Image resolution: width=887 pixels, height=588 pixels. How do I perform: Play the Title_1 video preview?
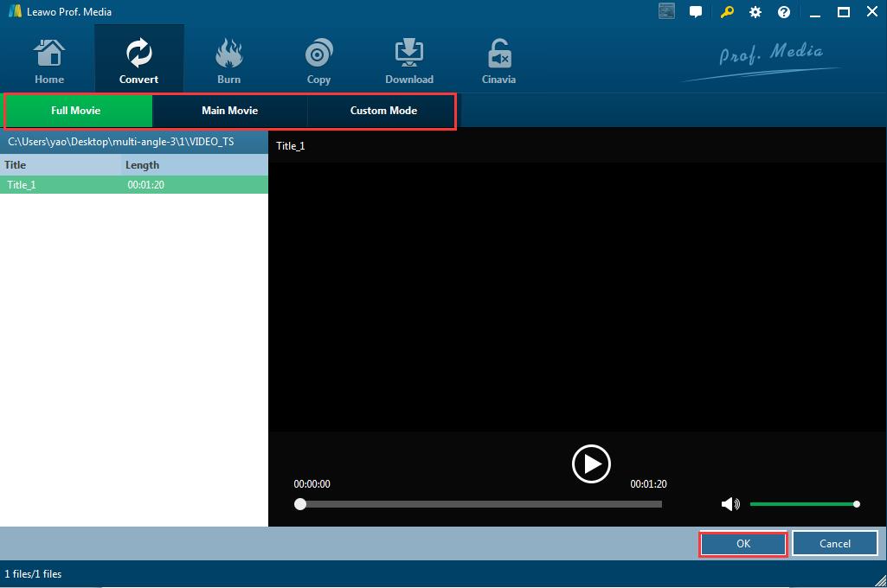pyautogui.click(x=591, y=464)
